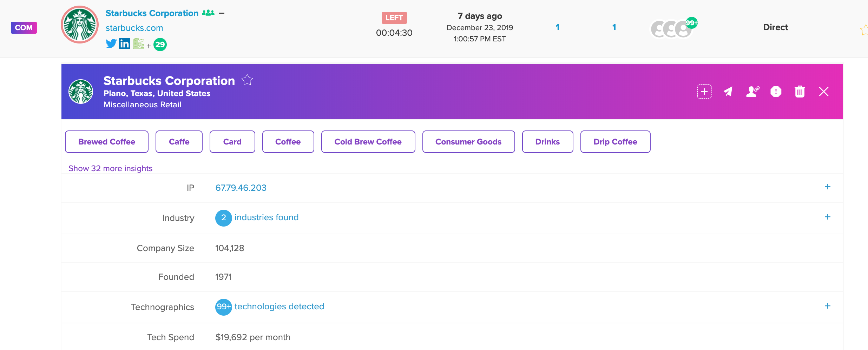This screenshot has width=868, height=350.
Task: Close the company detail panel
Action: (824, 92)
